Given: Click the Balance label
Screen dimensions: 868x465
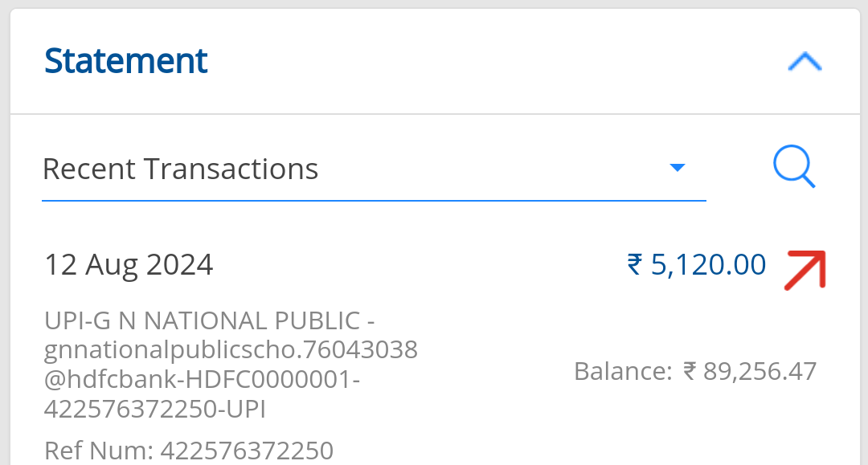Looking at the screenshot, I should (622, 371).
